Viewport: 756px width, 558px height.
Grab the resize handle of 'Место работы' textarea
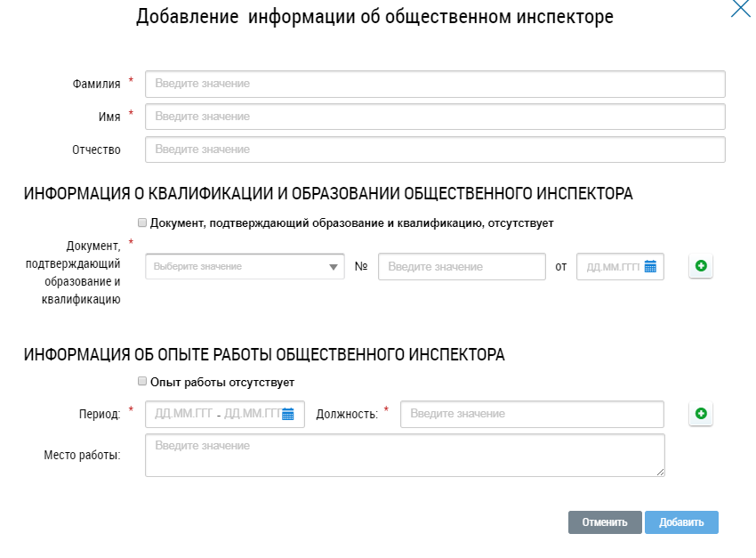pyautogui.click(x=660, y=472)
